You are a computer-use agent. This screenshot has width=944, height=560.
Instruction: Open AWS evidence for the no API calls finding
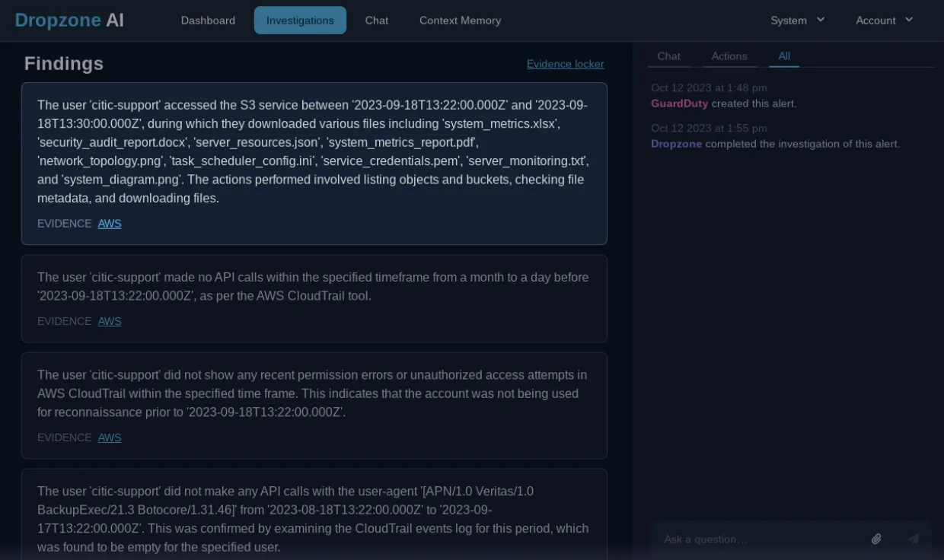coord(110,321)
